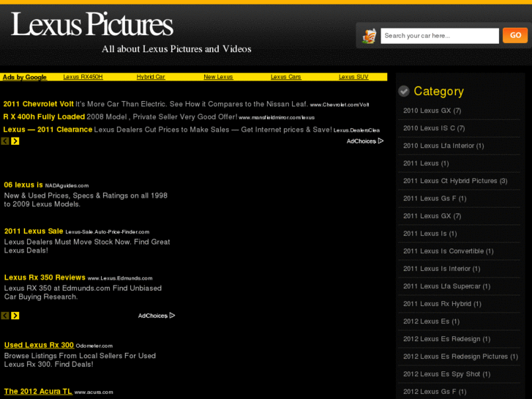Select category 2010 Lexus Lfa Interior

443,146
